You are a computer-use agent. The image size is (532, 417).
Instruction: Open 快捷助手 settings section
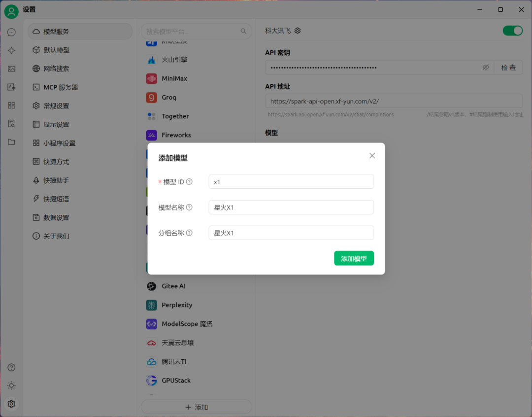pyautogui.click(x=80, y=180)
